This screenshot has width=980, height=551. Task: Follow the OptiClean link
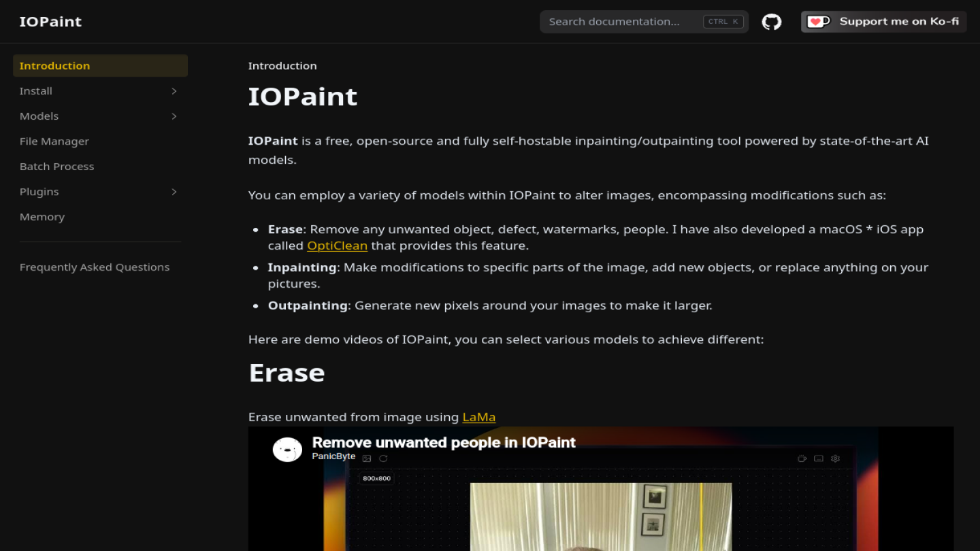pos(337,246)
